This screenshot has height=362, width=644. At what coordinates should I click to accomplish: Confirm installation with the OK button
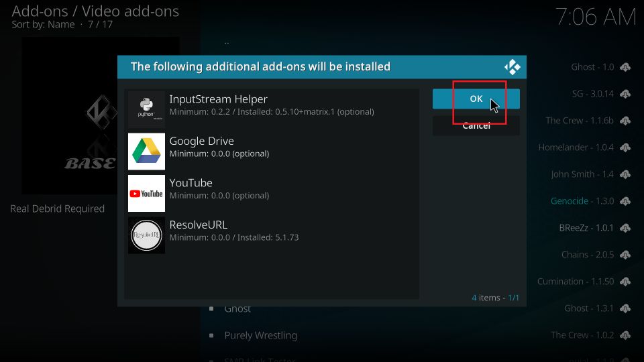[476, 99]
